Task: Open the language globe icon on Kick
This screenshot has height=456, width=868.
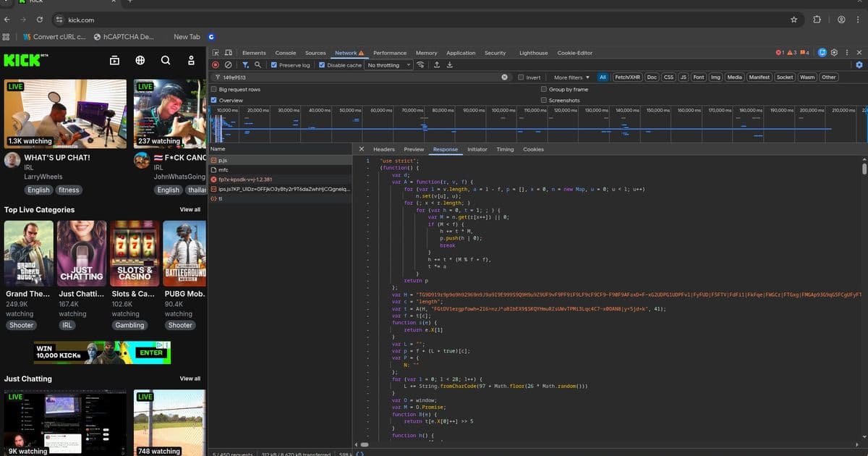Action: point(140,62)
